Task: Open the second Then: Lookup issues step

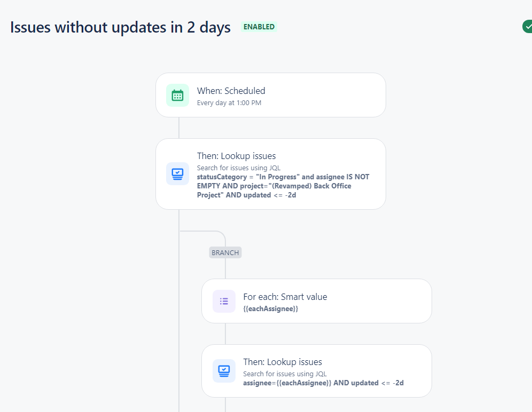Action: pos(316,370)
